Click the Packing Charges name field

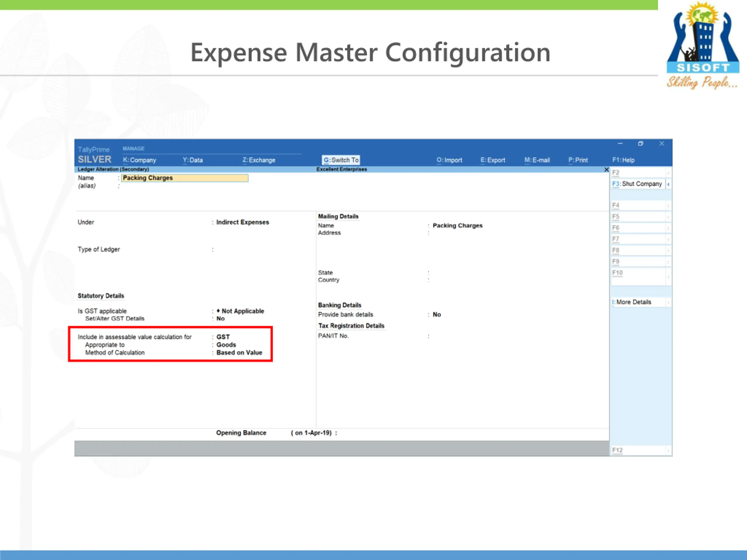tap(185, 178)
